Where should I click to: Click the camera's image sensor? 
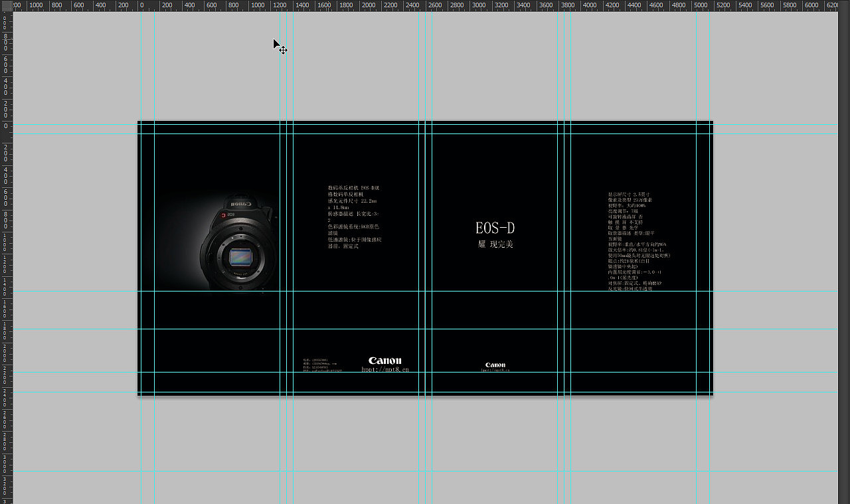pos(240,256)
